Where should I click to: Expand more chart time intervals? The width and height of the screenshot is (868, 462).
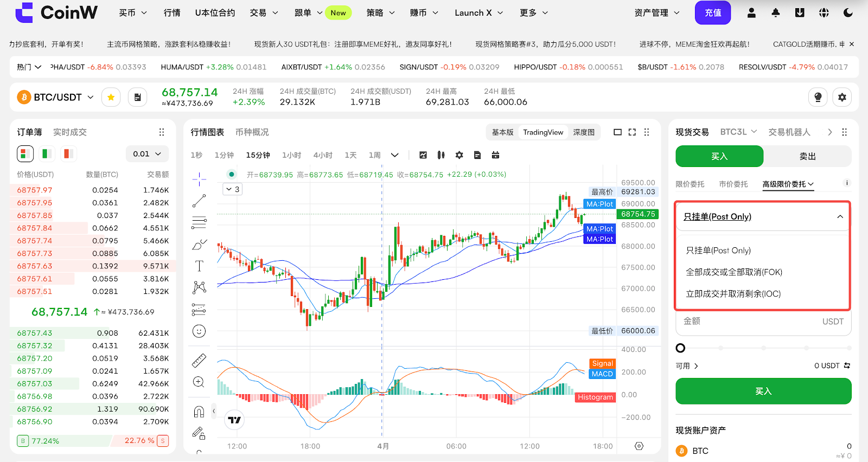395,155
